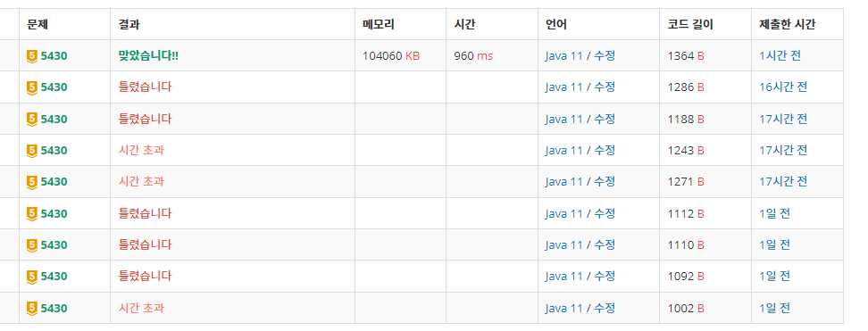Click the gold tier badge in the 1002 B row
Viewport: 868px width, 331px height.
[x=32, y=309]
